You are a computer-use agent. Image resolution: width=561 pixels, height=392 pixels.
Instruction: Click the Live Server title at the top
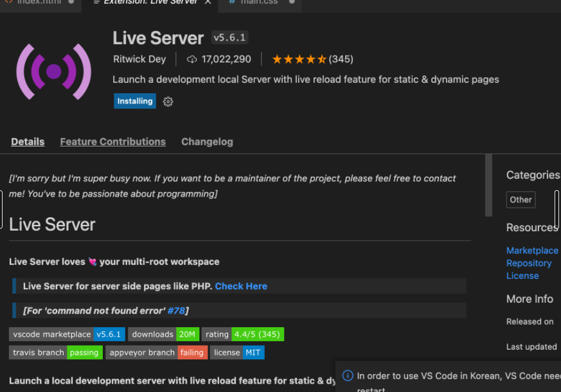158,39
